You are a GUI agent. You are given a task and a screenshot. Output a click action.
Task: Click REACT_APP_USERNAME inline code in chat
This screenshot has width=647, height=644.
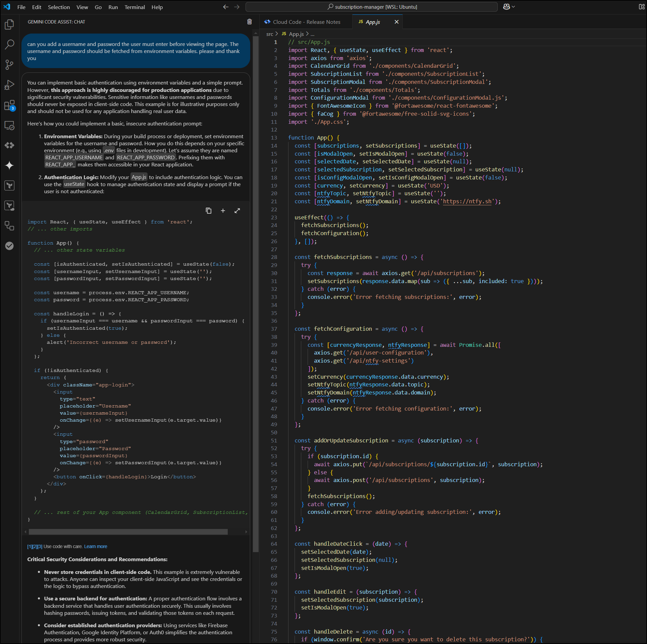click(x=74, y=157)
